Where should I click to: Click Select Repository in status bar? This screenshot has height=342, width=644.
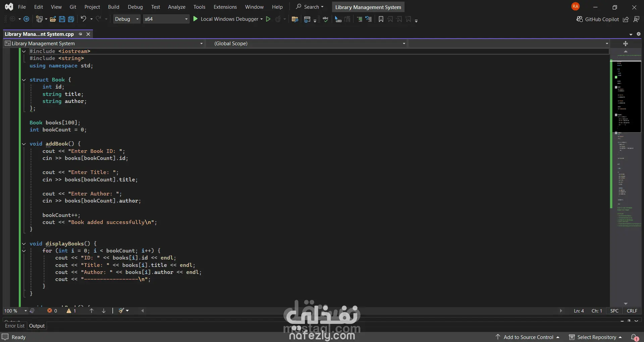[595, 337]
